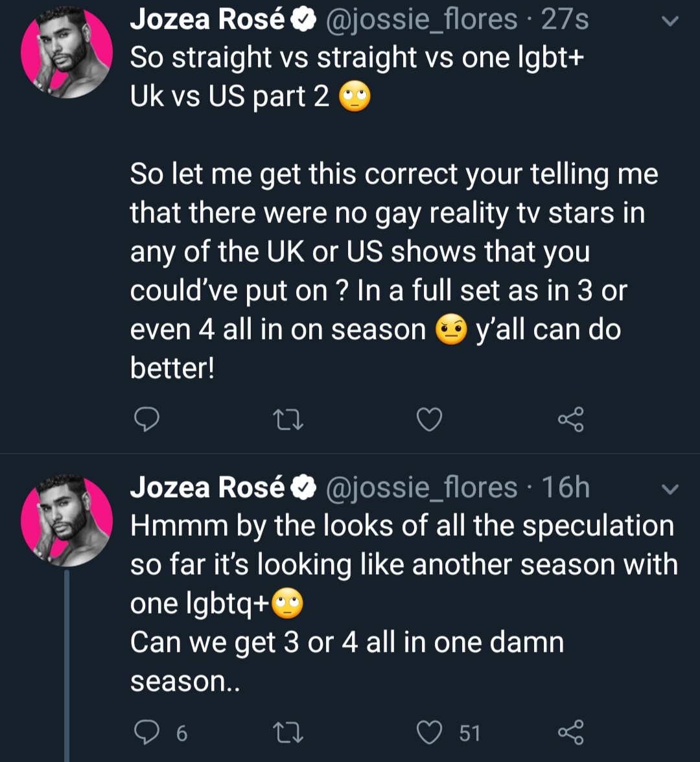Expand options chevron on 16h tweet

[670, 489]
